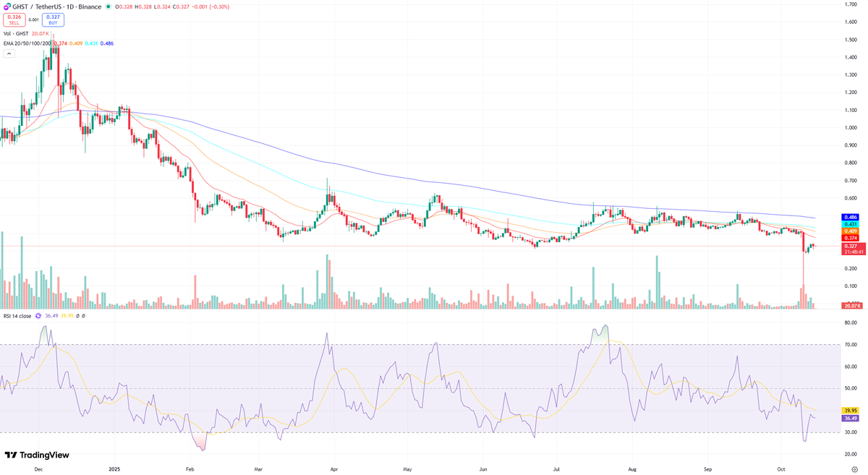Click the 20.07K volume value in the legend
This screenshot has height=475, width=868.
click(41, 33)
